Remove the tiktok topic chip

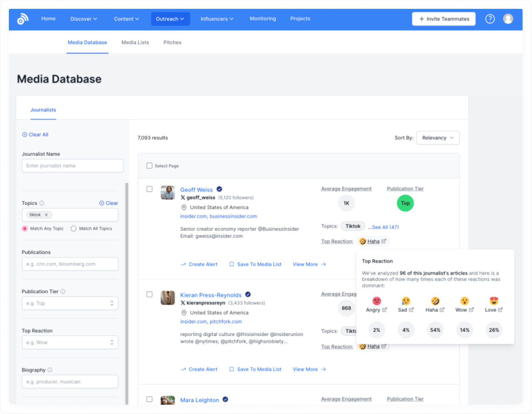pyautogui.click(x=47, y=215)
